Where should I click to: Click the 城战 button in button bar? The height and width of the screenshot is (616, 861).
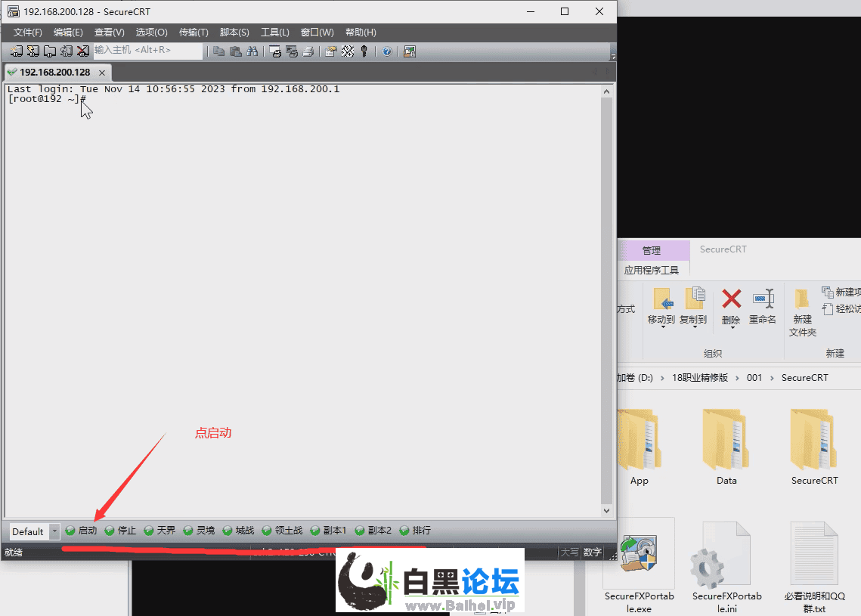click(x=239, y=531)
